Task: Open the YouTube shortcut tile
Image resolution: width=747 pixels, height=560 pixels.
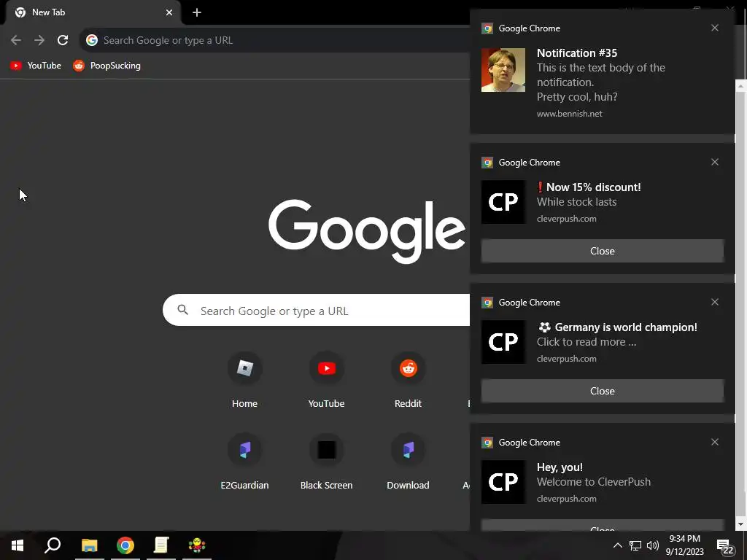Action: coord(326,381)
